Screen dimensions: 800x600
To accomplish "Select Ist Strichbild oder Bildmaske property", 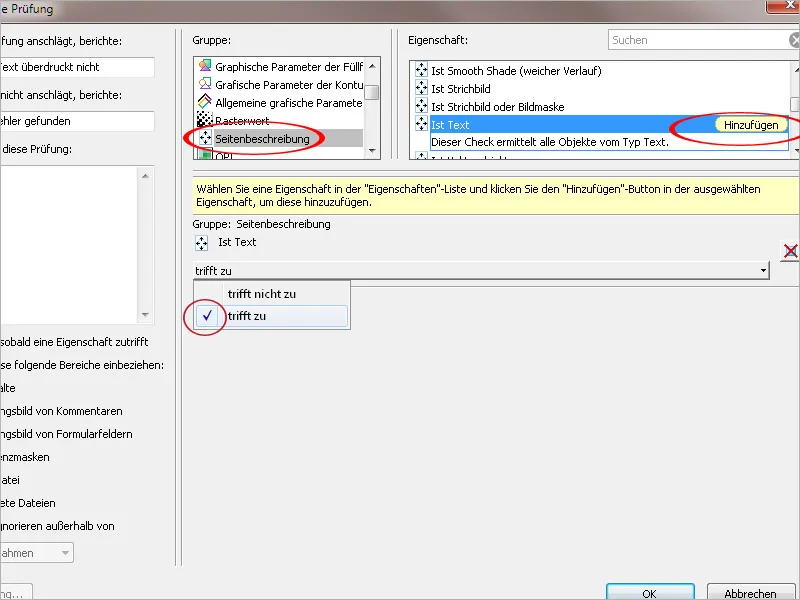I will [497, 107].
